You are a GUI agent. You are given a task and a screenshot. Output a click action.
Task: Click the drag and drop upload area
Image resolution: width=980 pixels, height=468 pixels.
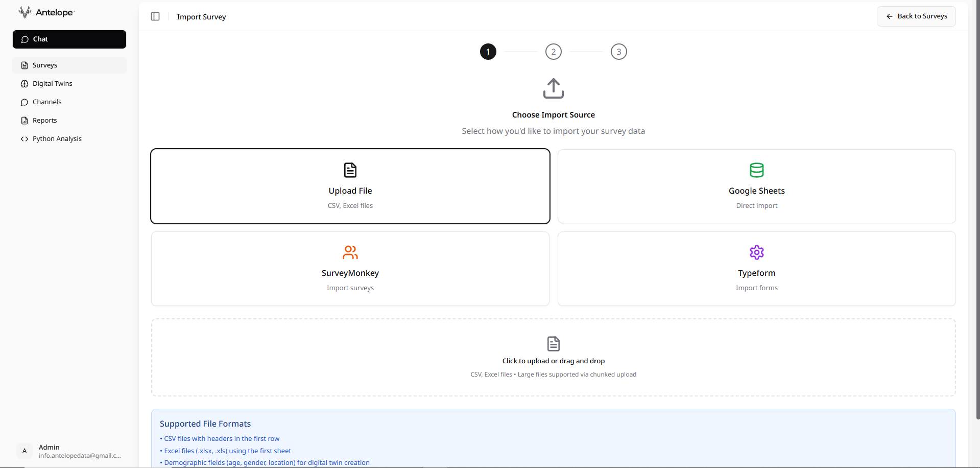(x=553, y=357)
